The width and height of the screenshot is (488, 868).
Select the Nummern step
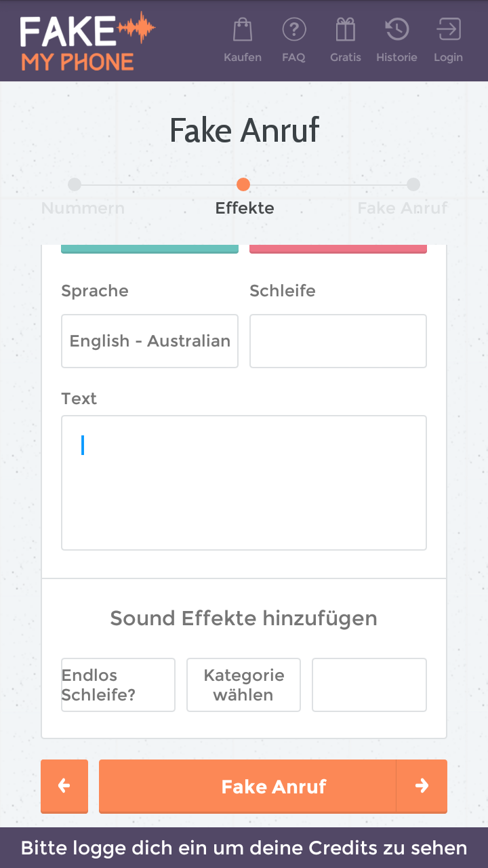[75, 185]
